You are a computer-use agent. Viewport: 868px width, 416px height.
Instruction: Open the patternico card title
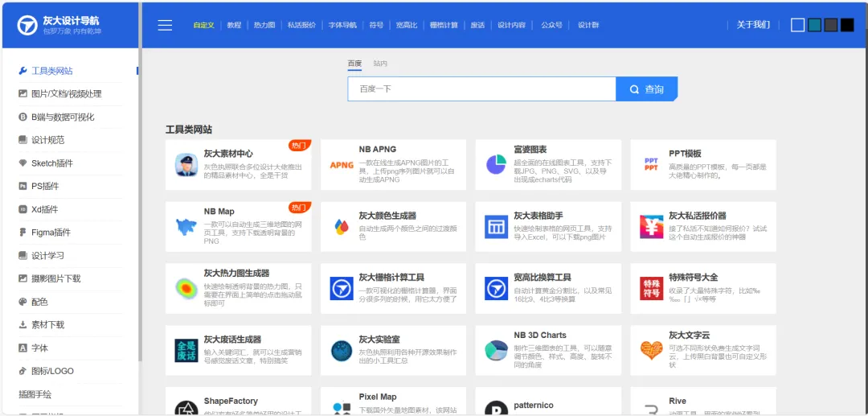[534, 406]
